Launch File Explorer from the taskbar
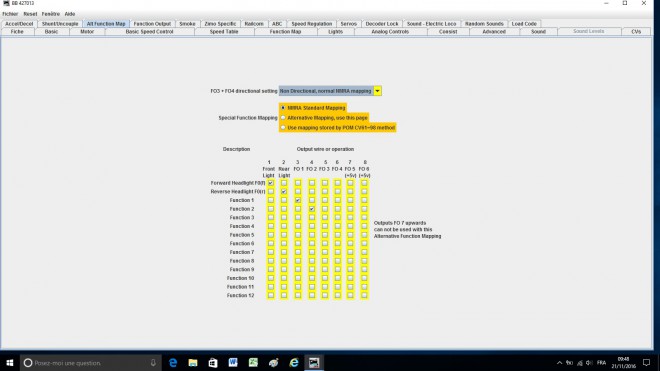Image resolution: width=660 pixels, height=371 pixels. [x=193, y=363]
